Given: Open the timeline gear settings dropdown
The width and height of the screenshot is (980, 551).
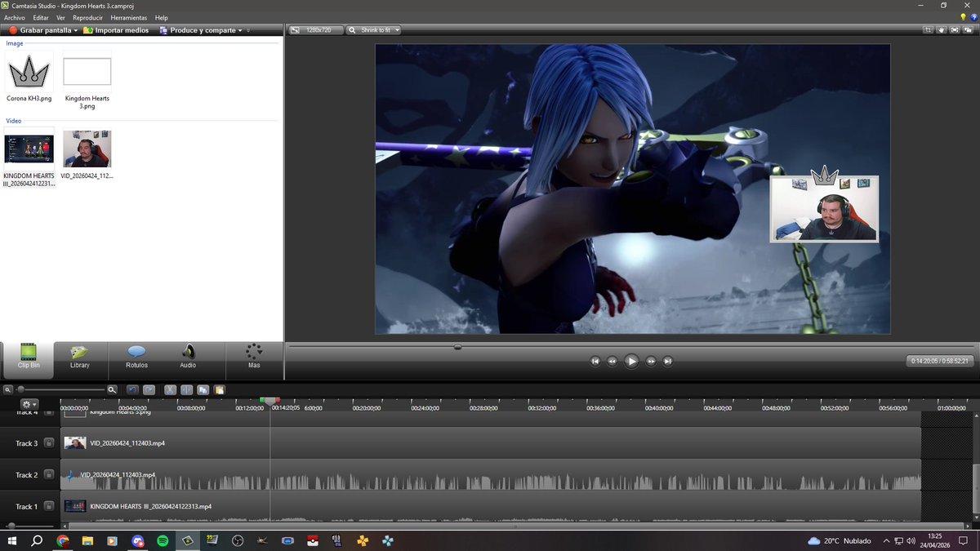Looking at the screenshot, I should [29, 404].
